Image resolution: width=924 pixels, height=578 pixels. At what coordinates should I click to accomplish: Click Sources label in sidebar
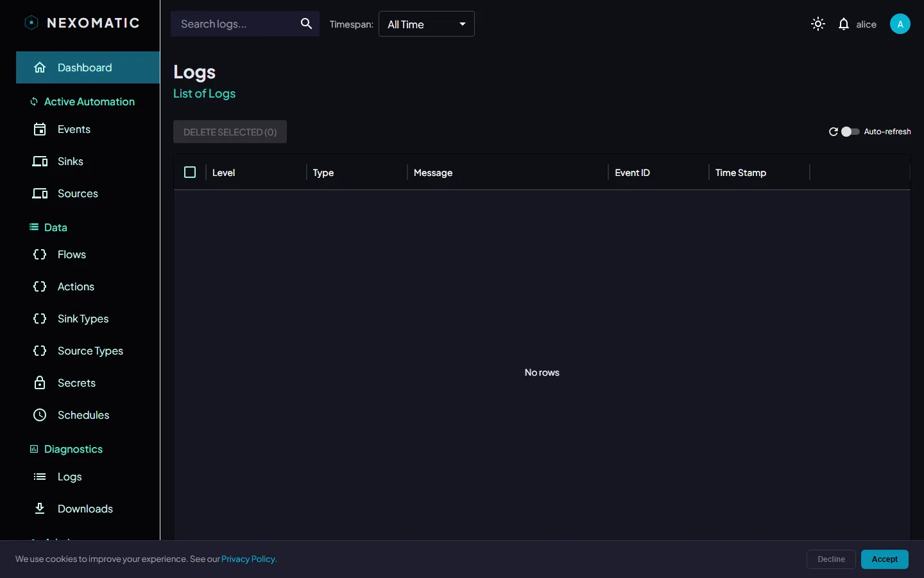click(78, 193)
